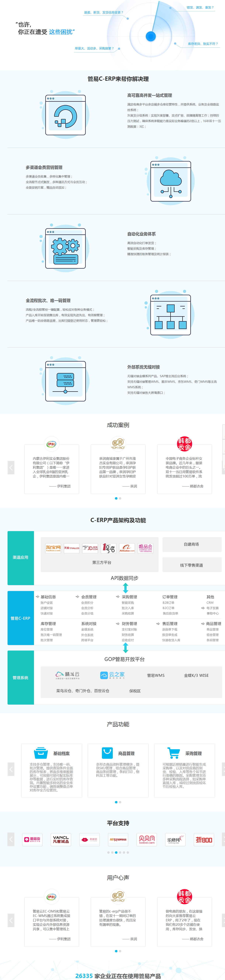Click the 第三方平台 label

(102, 562)
